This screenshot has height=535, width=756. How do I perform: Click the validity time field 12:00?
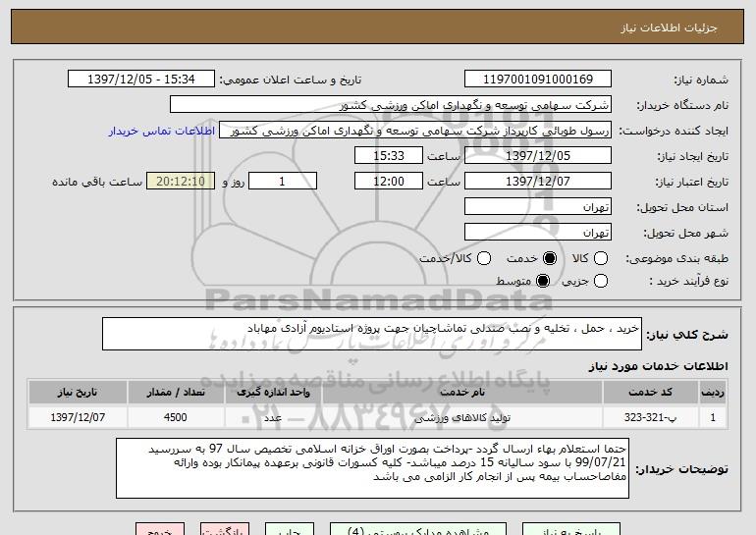[x=389, y=182]
